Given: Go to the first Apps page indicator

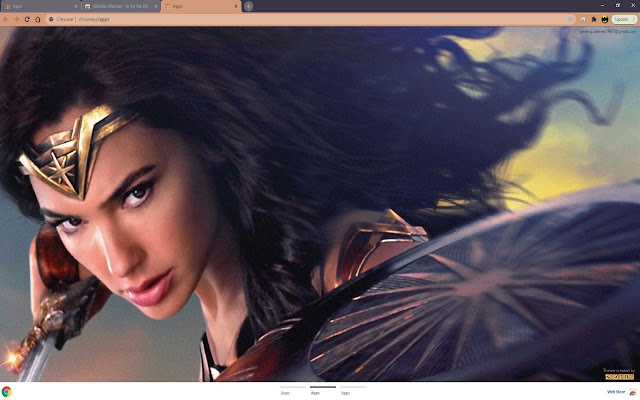Looking at the screenshot, I should 293,390.
